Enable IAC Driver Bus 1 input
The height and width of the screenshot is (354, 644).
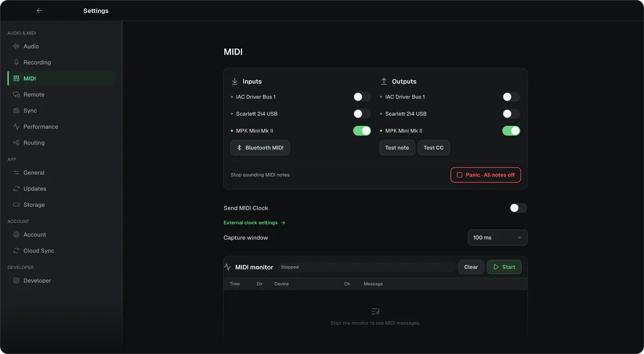click(x=362, y=97)
